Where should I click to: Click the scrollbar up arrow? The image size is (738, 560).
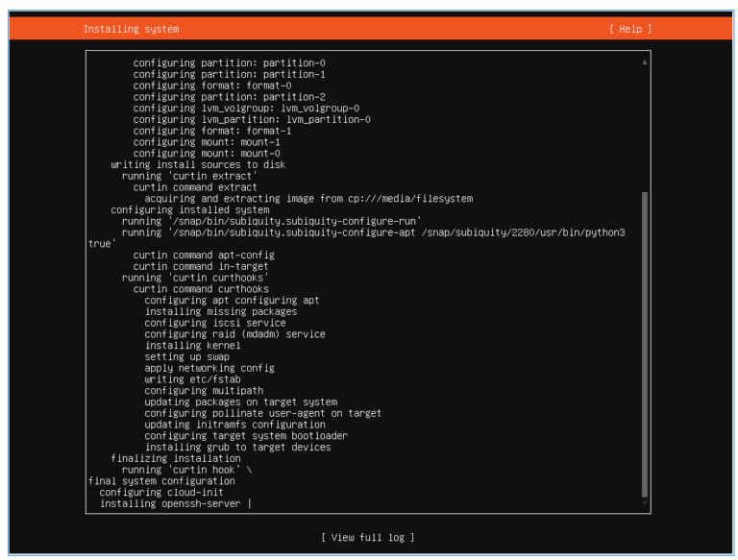pos(644,61)
